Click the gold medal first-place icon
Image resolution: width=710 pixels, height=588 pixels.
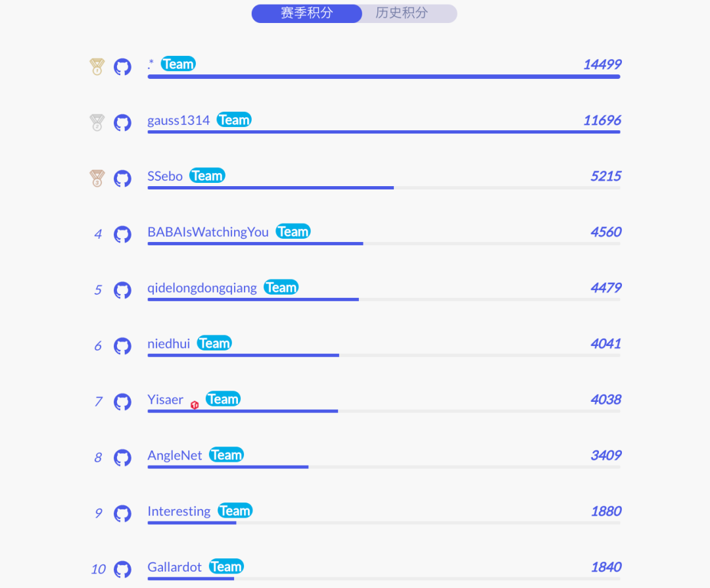(97, 66)
